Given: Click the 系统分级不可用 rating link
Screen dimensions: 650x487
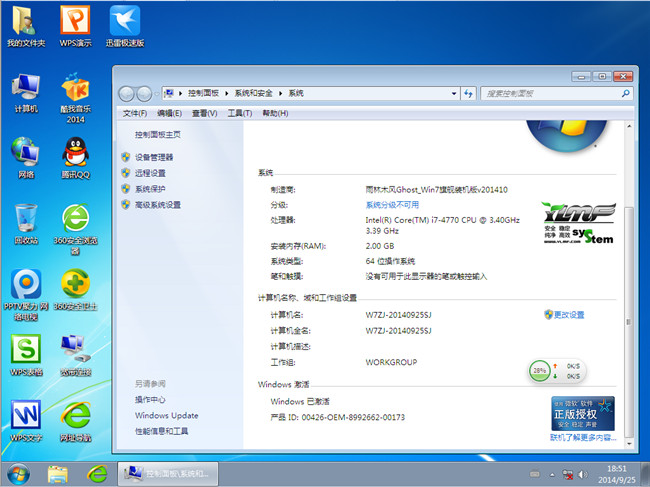Looking at the screenshot, I should (x=392, y=205).
